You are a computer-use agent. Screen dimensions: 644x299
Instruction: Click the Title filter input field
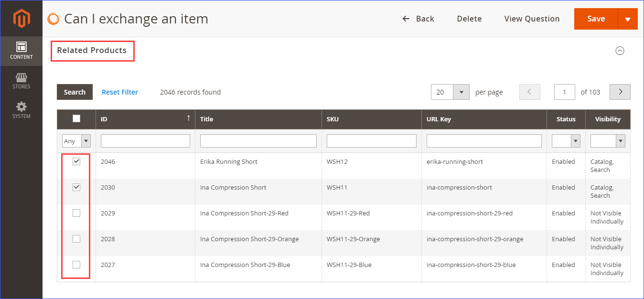(x=258, y=141)
